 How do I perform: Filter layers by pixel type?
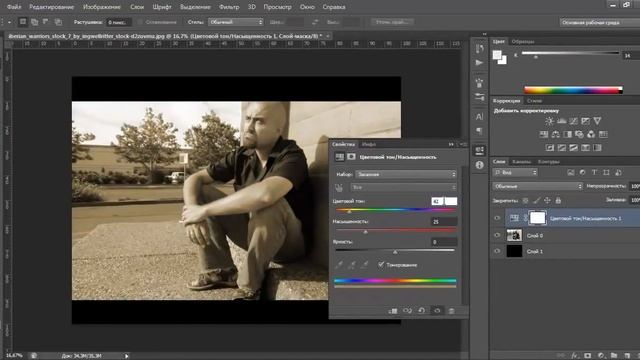(571, 173)
